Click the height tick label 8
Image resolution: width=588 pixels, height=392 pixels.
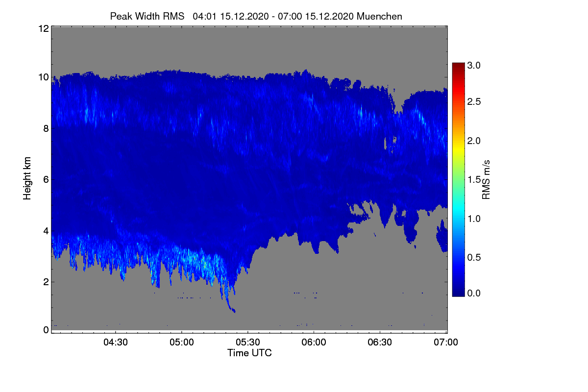coord(46,128)
